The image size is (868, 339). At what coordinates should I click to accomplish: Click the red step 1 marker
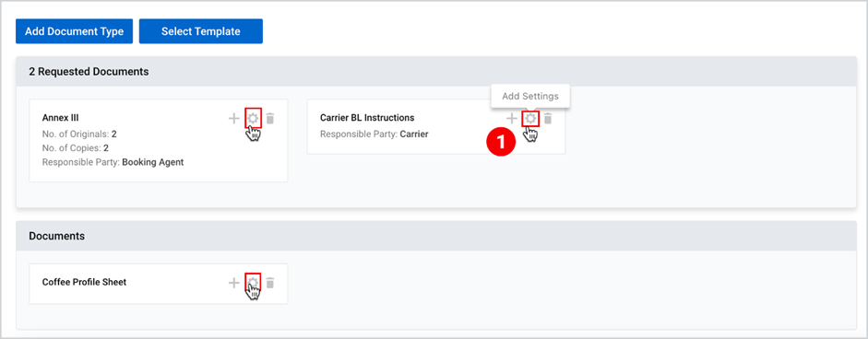[500, 142]
